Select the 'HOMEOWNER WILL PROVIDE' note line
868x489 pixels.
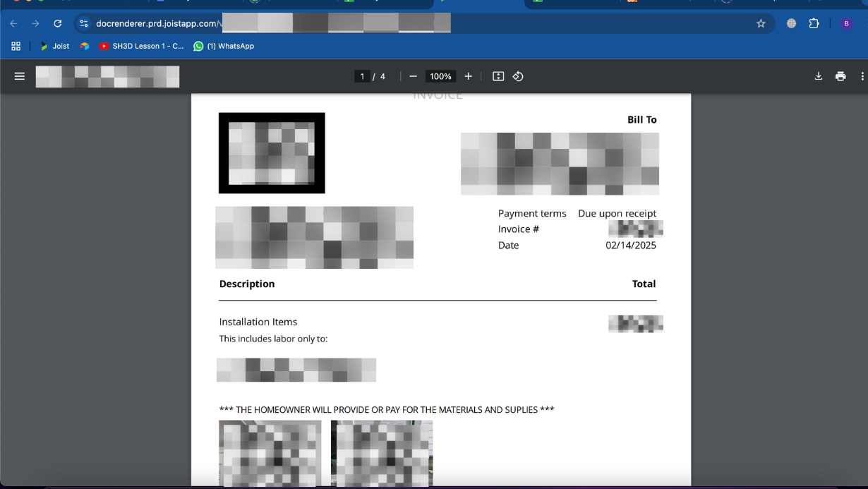pos(387,409)
